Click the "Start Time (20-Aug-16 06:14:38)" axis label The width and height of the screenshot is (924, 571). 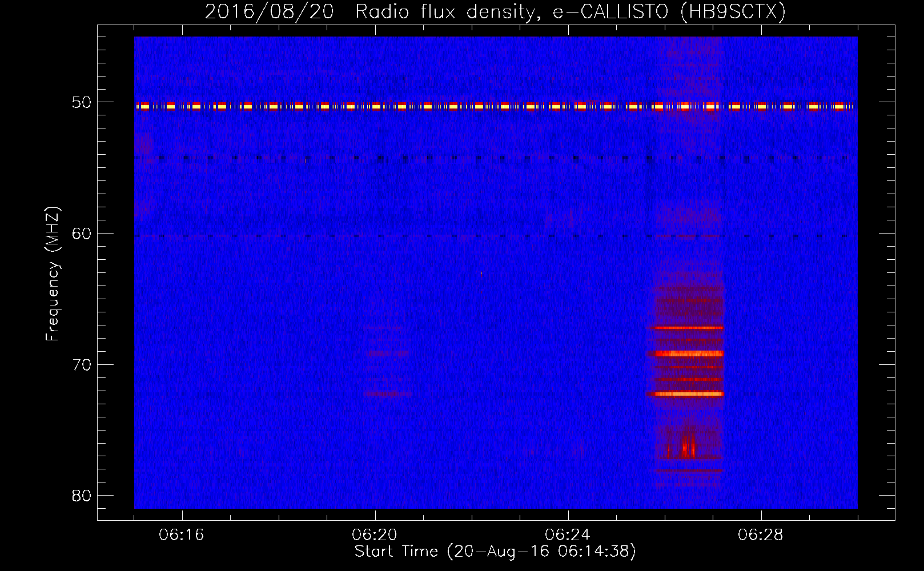(x=495, y=552)
